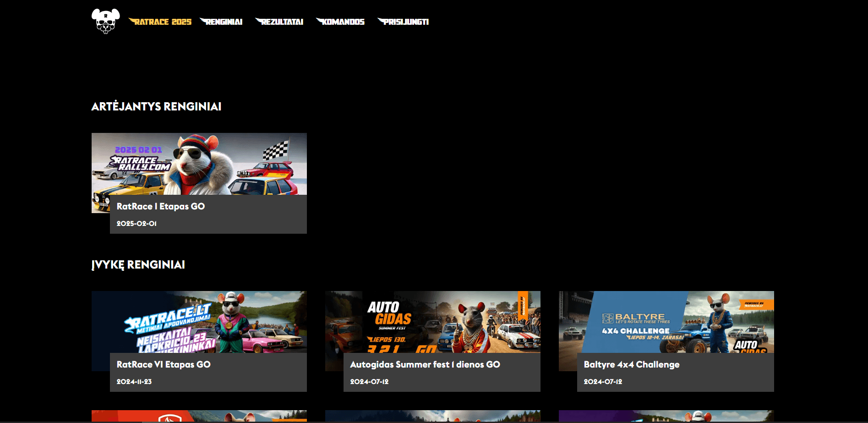
Task: Go to the REZULTATAI menu item
Action: (279, 22)
